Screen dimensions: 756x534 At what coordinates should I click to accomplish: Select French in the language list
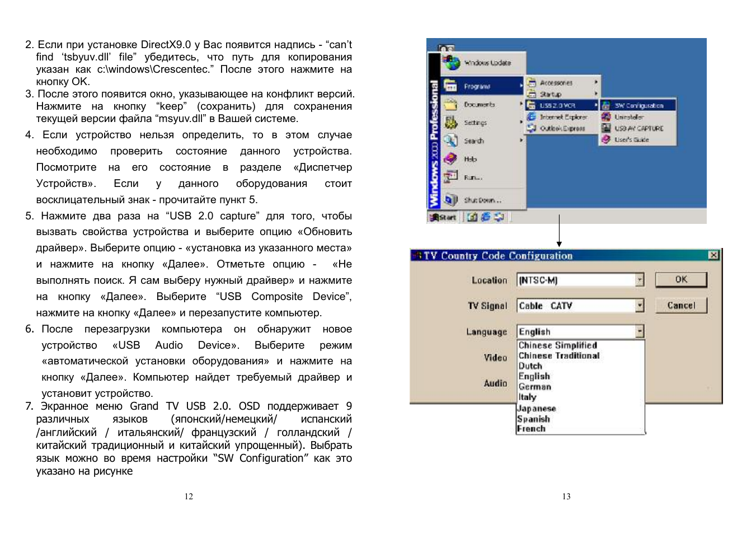click(581, 429)
